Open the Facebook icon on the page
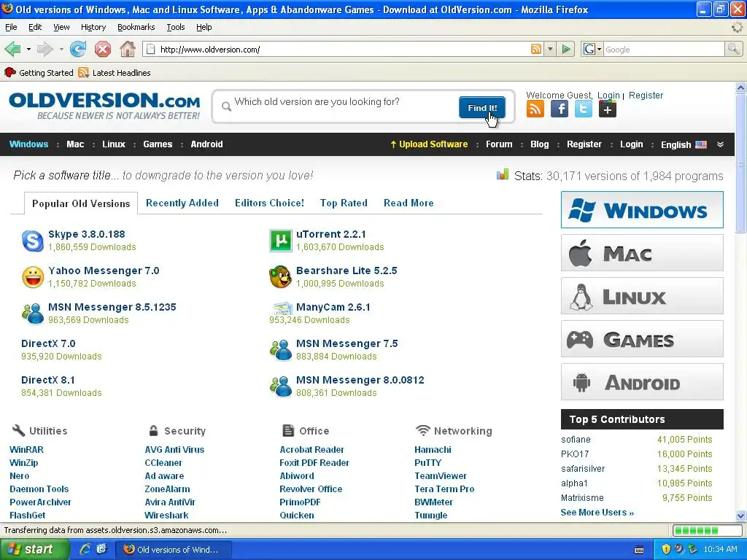 [x=560, y=109]
